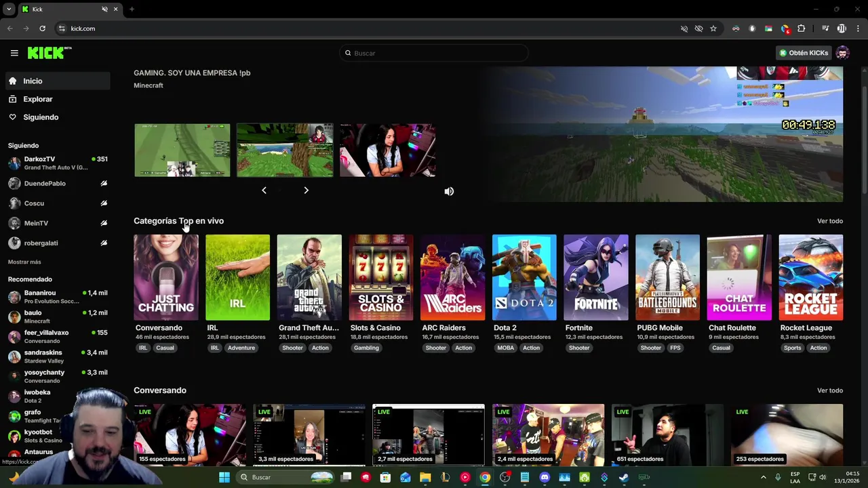Viewport: 868px width, 488px height.
Task: Open Bananirou recommended channel
Action: coord(58,297)
